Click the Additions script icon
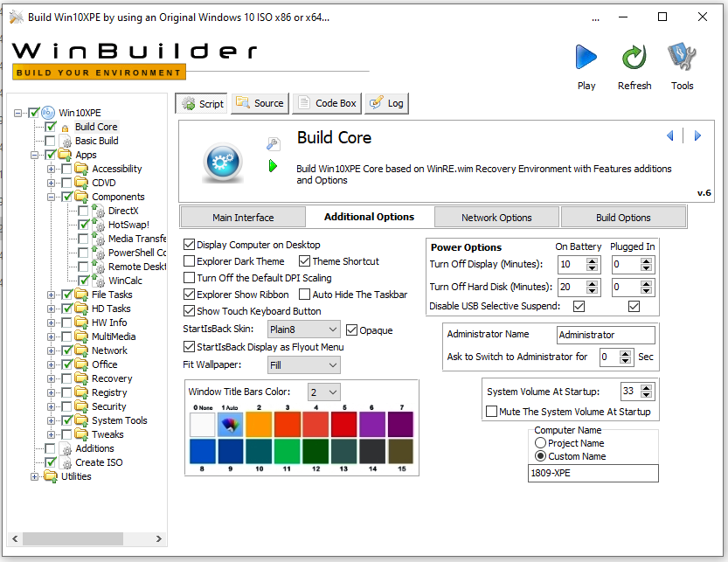 click(x=66, y=448)
